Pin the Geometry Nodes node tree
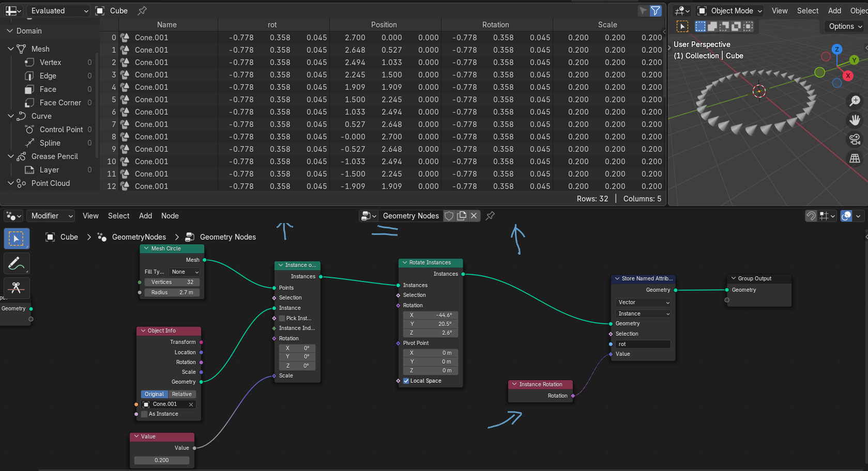 (490, 216)
